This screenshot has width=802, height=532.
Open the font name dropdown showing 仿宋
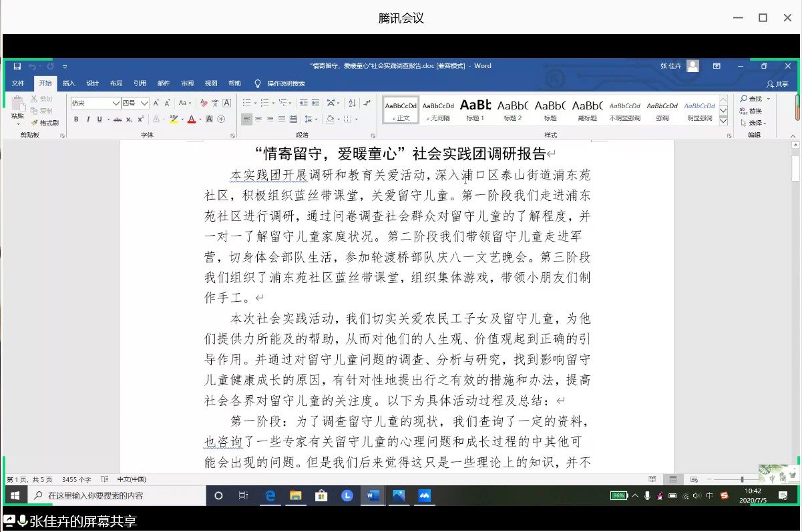pyautogui.click(x=116, y=103)
